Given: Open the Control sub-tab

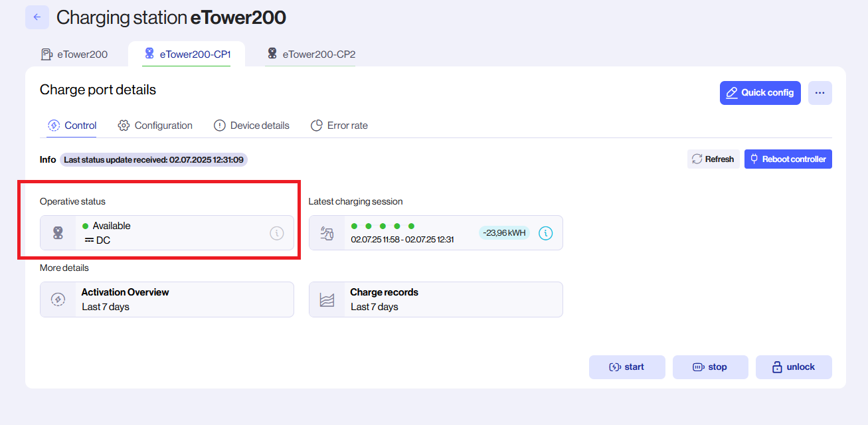Looking at the screenshot, I should (72, 126).
